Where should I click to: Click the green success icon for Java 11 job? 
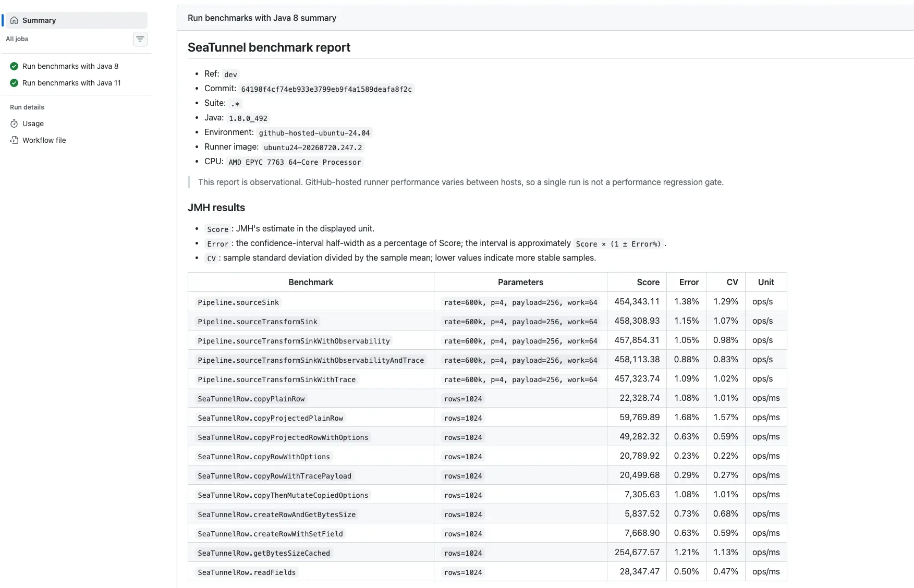click(14, 83)
